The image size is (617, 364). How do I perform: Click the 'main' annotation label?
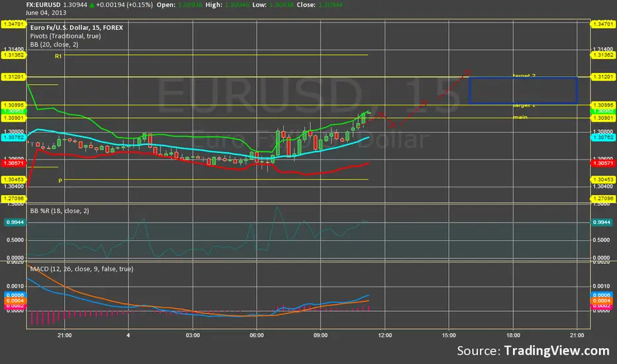point(520,117)
